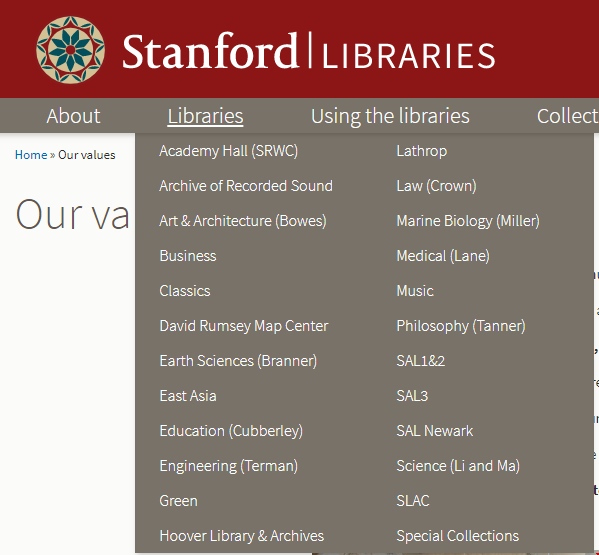Open Hoover Library & Archives
Image resolution: width=599 pixels, height=555 pixels.
coord(241,536)
